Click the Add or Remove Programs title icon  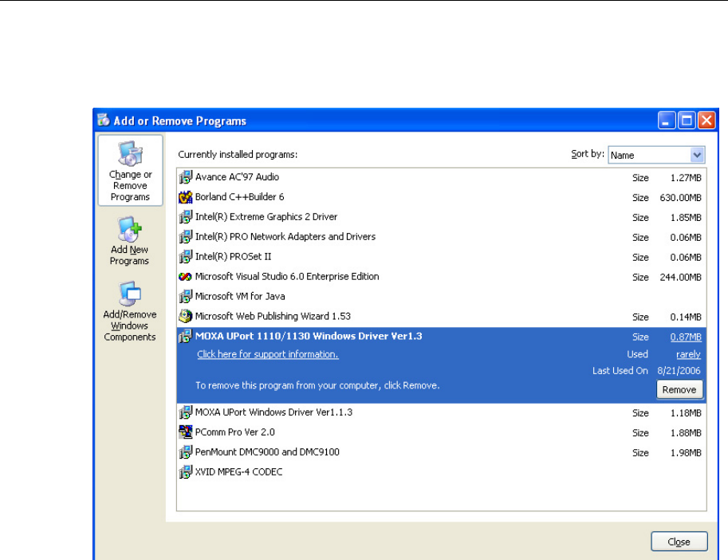[x=104, y=121]
